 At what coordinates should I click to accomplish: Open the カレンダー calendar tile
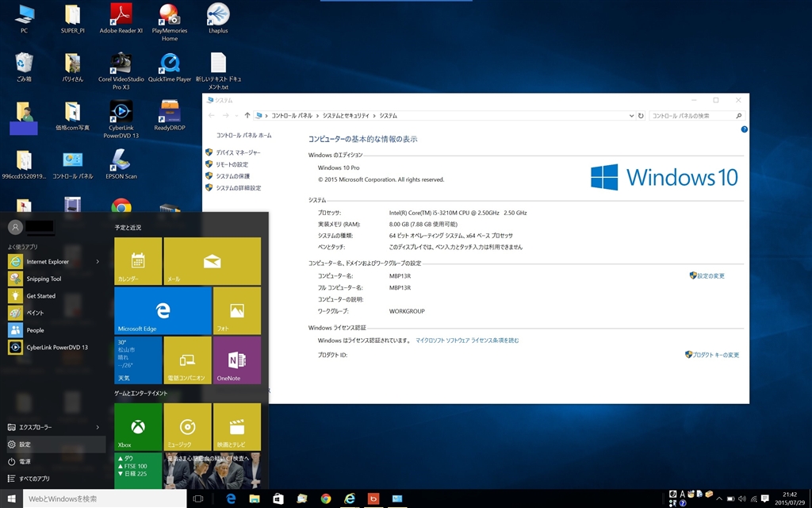[138, 261]
